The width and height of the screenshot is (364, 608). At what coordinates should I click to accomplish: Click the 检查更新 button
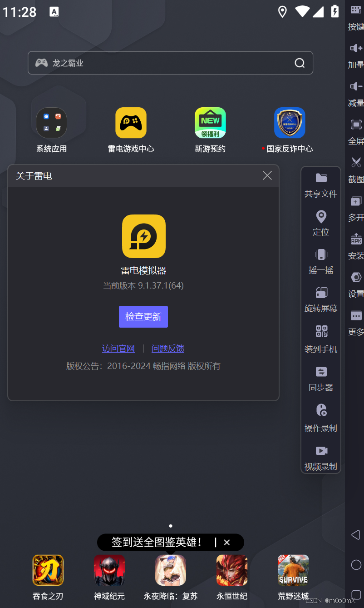tap(143, 317)
